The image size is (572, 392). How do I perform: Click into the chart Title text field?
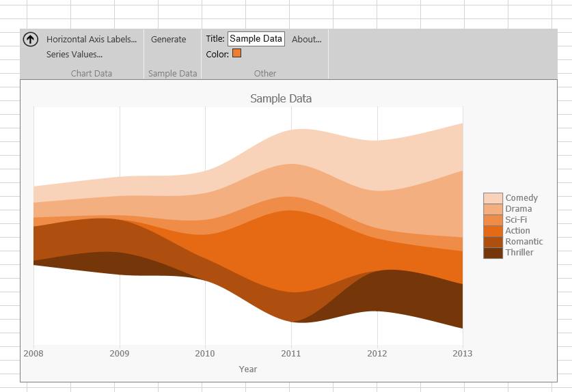(x=256, y=40)
